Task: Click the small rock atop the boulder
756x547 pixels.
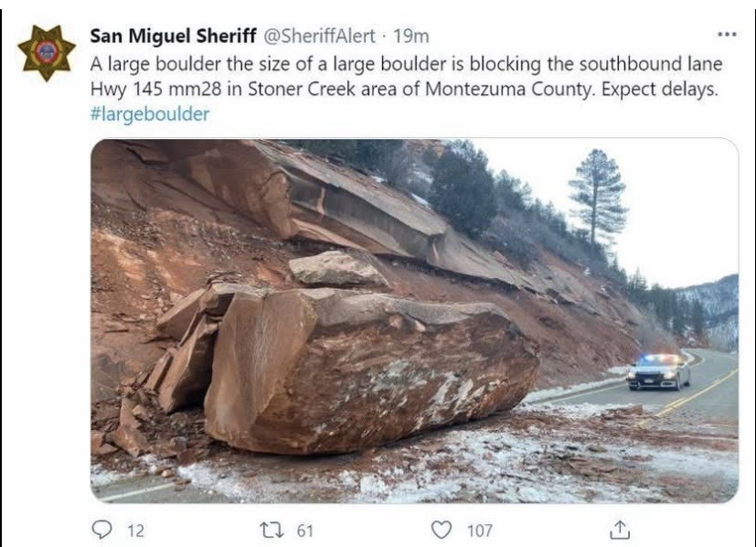Action: coord(337,269)
